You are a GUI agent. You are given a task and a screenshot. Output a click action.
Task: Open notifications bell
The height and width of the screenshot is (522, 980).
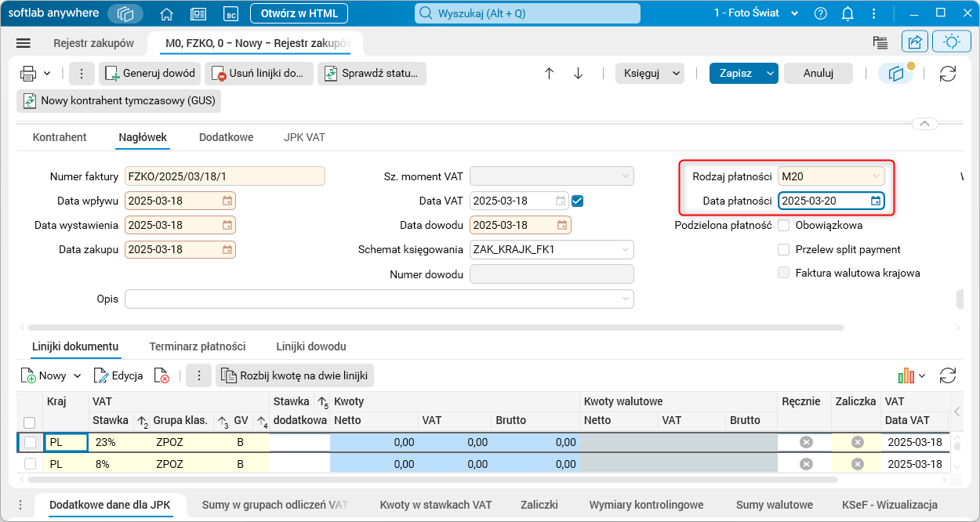pos(848,13)
